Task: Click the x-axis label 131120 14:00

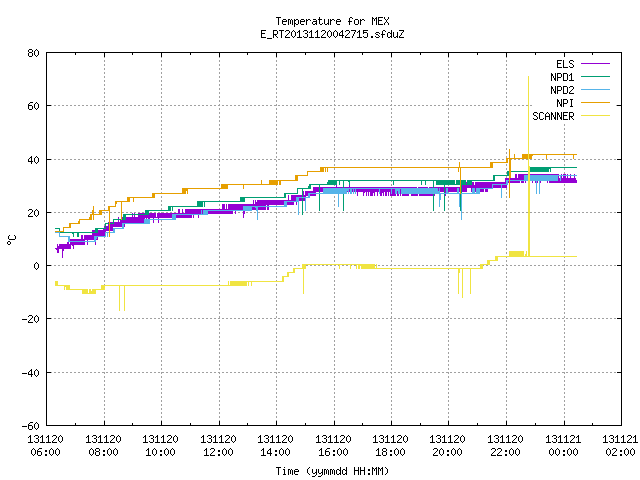Action: [x=276, y=446]
